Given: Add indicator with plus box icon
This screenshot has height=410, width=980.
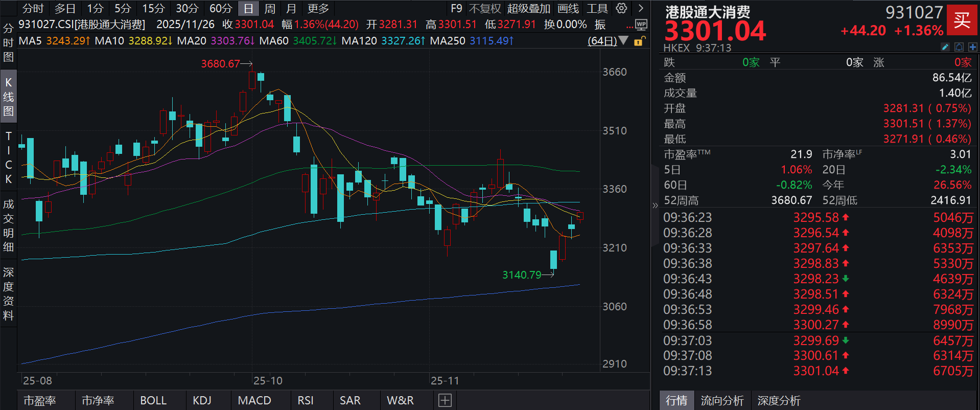Looking at the screenshot, I should 445,400.
